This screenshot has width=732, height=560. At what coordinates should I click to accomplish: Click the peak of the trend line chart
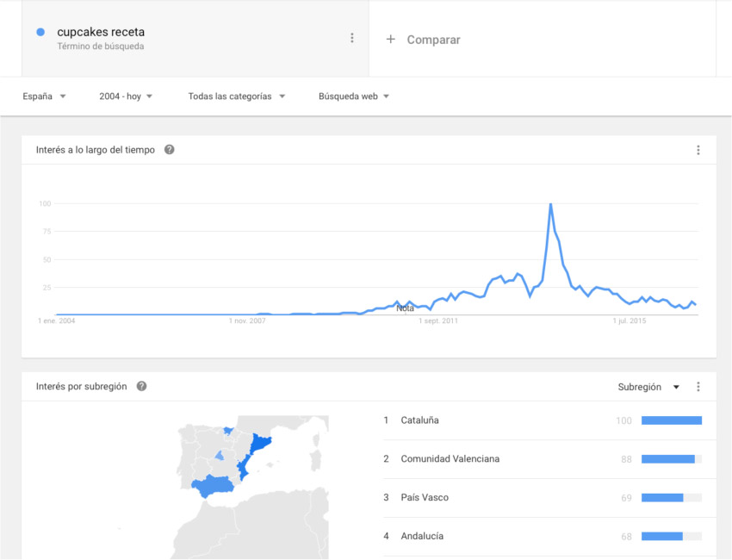coord(550,204)
